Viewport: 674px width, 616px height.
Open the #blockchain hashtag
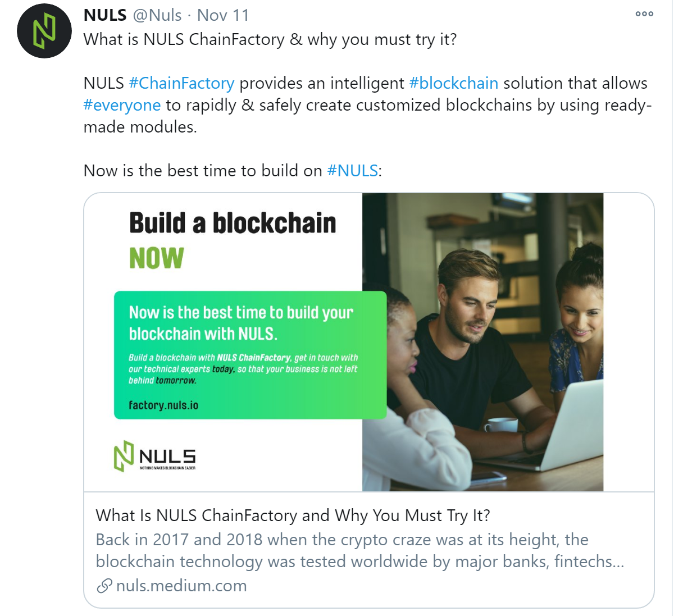point(454,83)
